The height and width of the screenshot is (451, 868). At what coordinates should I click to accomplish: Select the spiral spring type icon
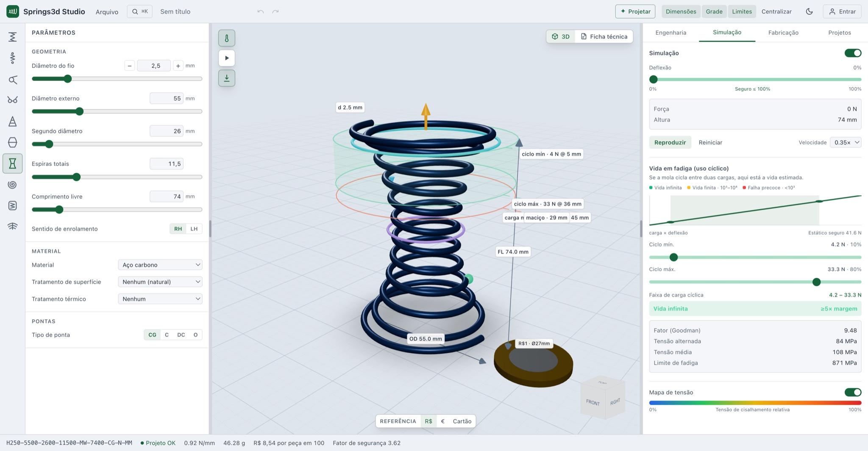12,185
